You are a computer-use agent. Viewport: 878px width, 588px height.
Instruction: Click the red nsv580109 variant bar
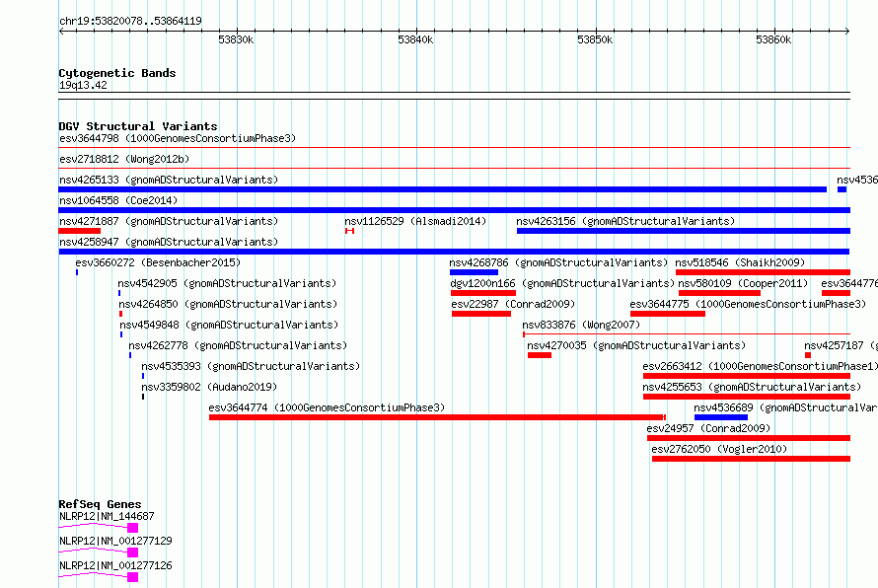point(719,293)
